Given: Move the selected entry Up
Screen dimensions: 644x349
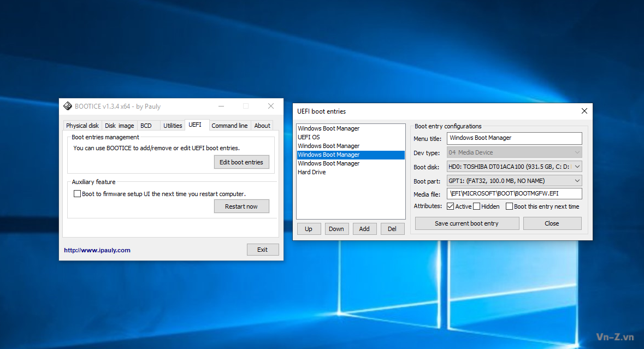Looking at the screenshot, I should coord(309,229).
